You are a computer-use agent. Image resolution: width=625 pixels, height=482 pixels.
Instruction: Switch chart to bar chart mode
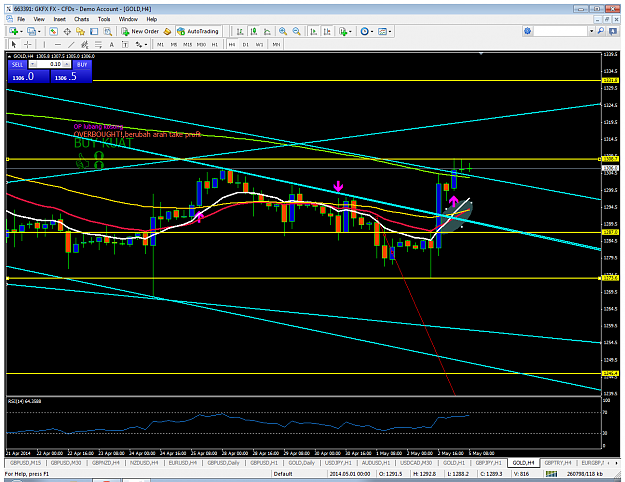click(x=240, y=31)
